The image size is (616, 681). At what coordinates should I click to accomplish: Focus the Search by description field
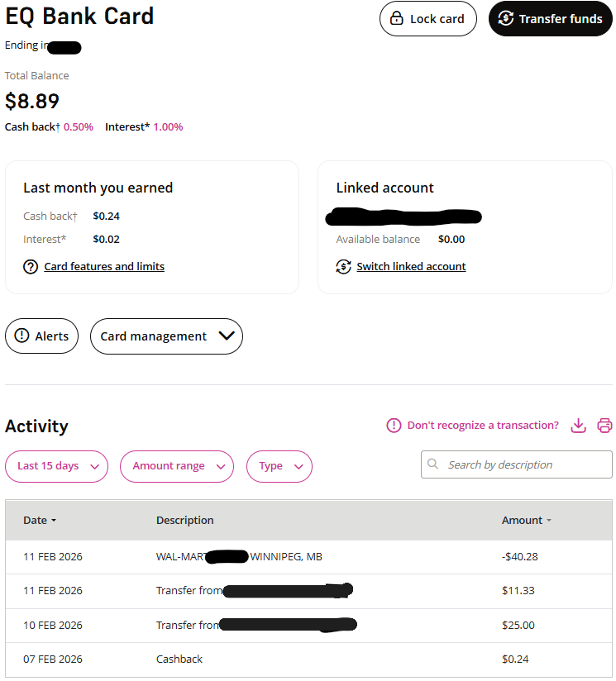525,464
